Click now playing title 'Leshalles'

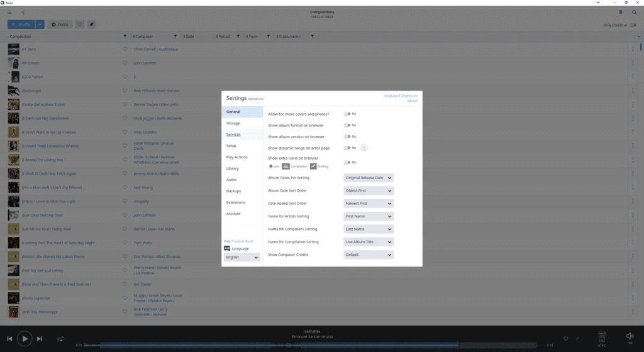pos(312,331)
